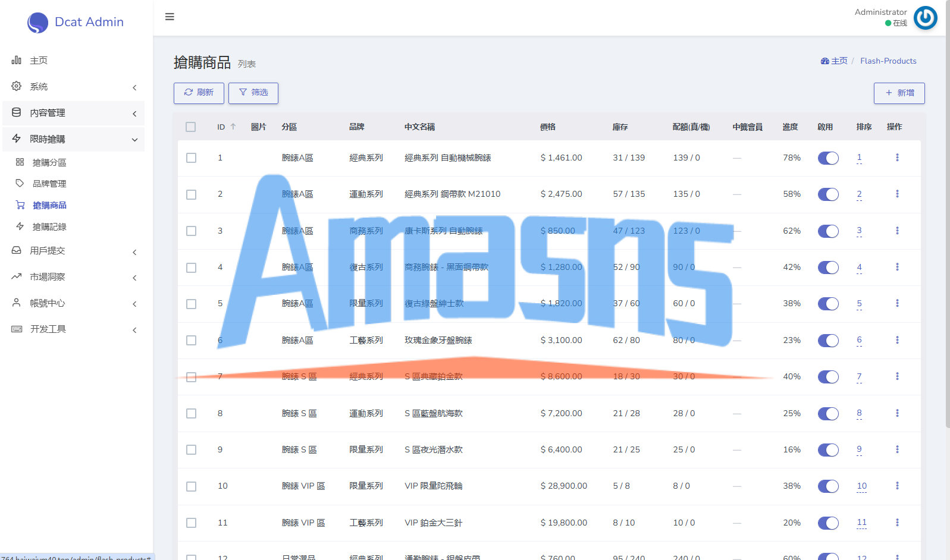Open the 筛选 filter button
The height and width of the screenshot is (560, 950).
[253, 93]
